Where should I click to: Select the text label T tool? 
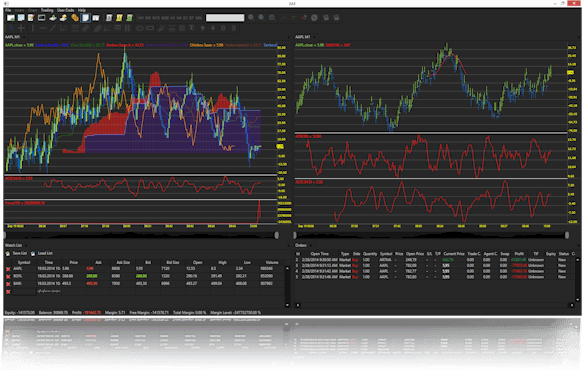[x=191, y=28]
